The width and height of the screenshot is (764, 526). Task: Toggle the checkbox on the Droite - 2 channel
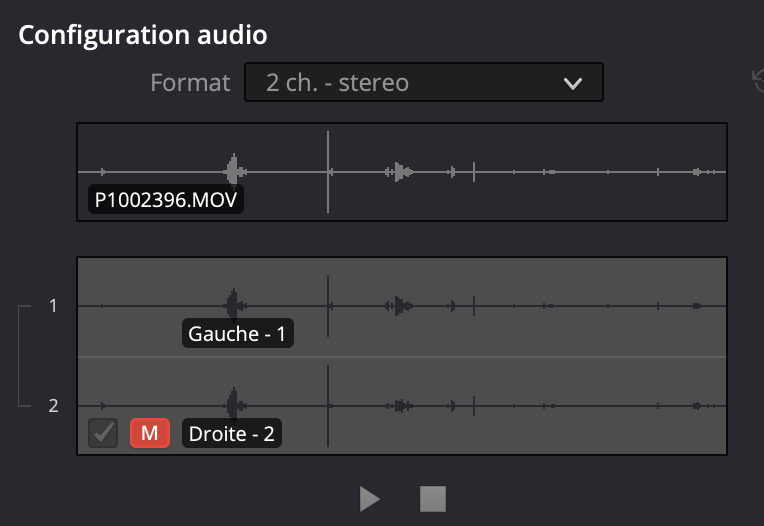(x=103, y=432)
